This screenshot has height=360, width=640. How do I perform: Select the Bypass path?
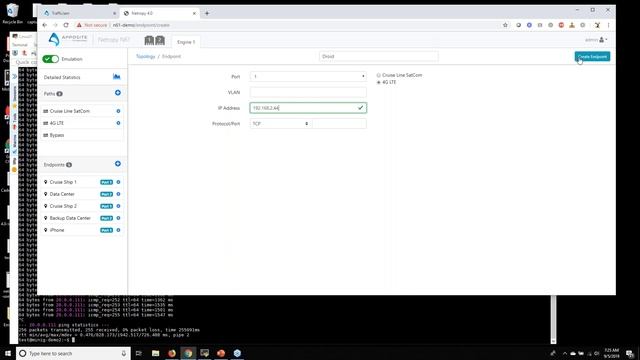click(x=57, y=135)
